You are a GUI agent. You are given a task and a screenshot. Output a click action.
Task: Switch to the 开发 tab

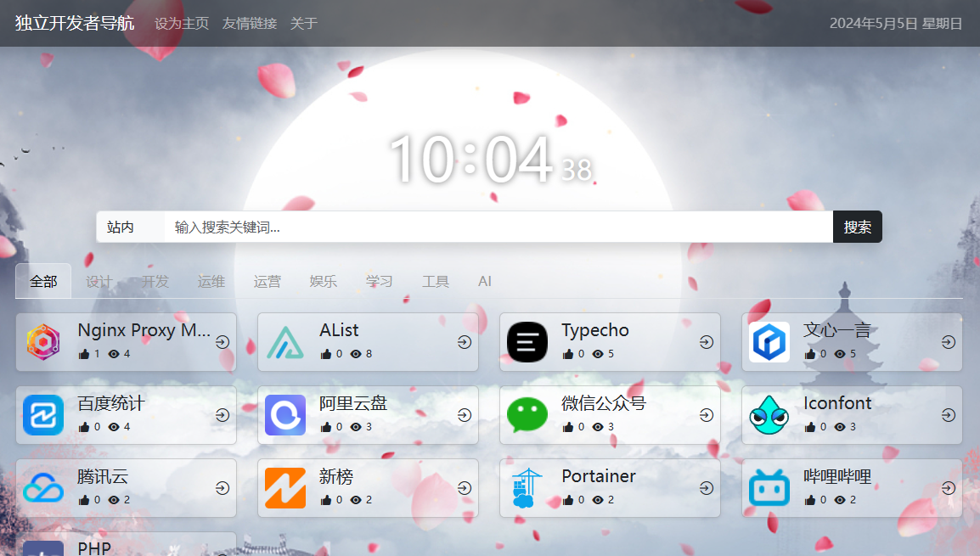coord(155,281)
